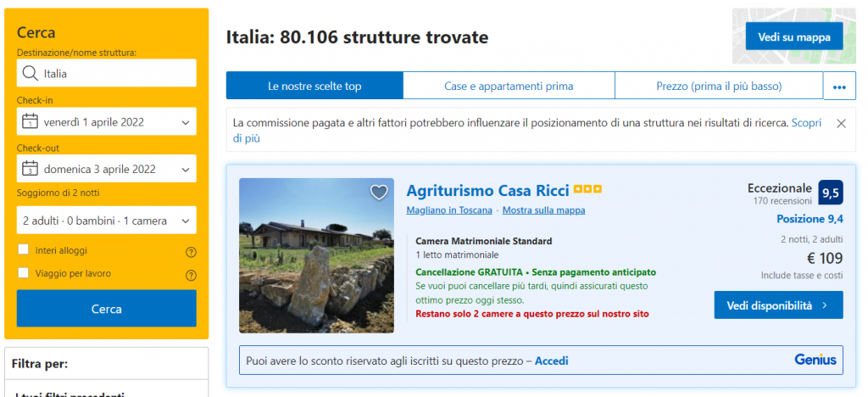This screenshot has width=868, height=397.
Task: Click the search magnifier icon in destination field
Action: point(31,73)
